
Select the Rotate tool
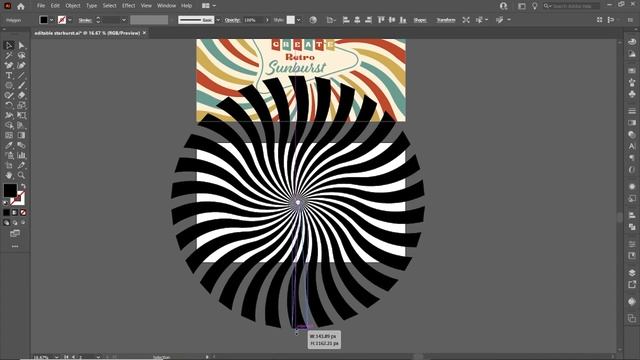click(9, 105)
